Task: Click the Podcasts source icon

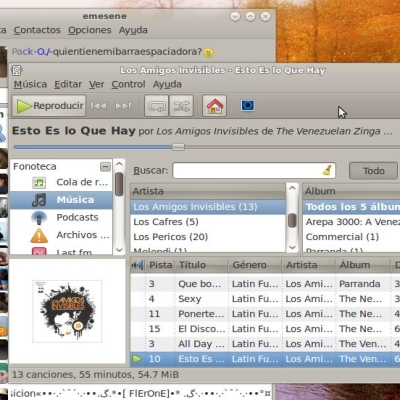Action: point(39,218)
